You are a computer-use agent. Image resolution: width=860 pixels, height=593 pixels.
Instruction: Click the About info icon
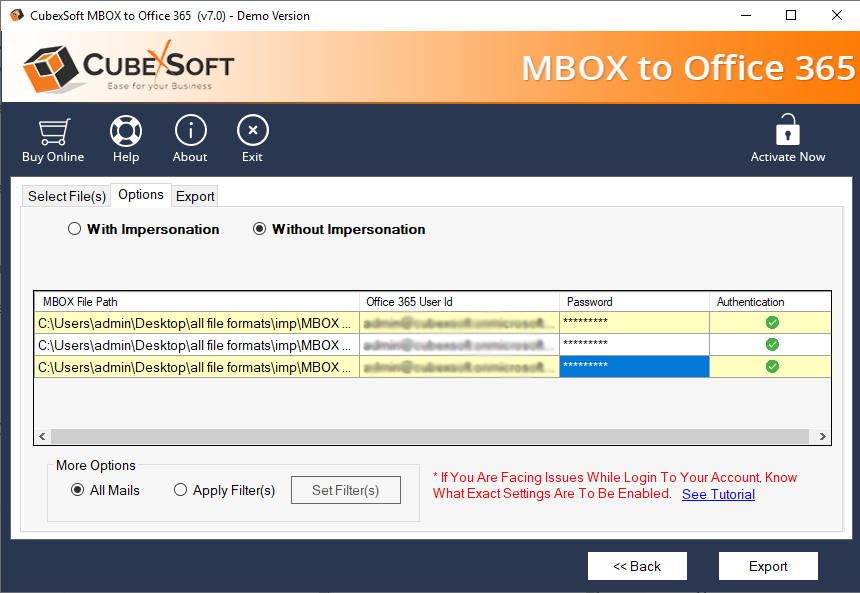[x=190, y=131]
